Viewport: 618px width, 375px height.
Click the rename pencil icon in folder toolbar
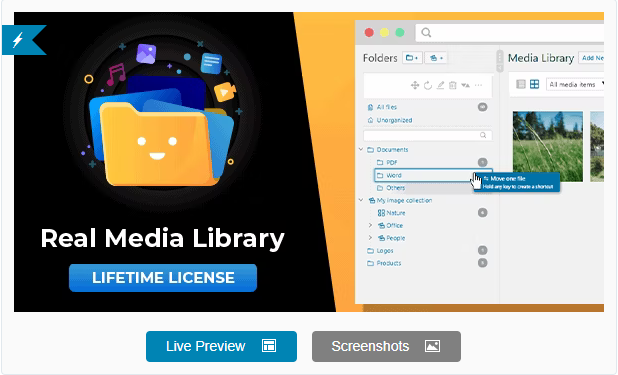click(440, 85)
